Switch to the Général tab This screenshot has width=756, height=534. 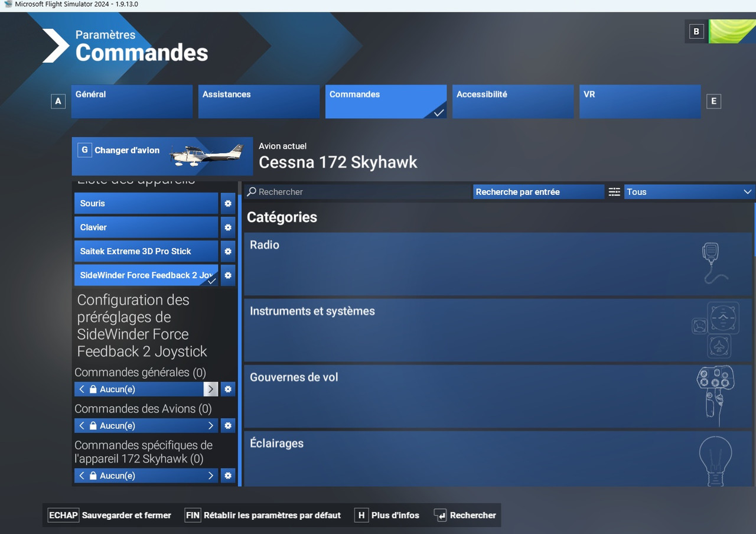tap(132, 102)
